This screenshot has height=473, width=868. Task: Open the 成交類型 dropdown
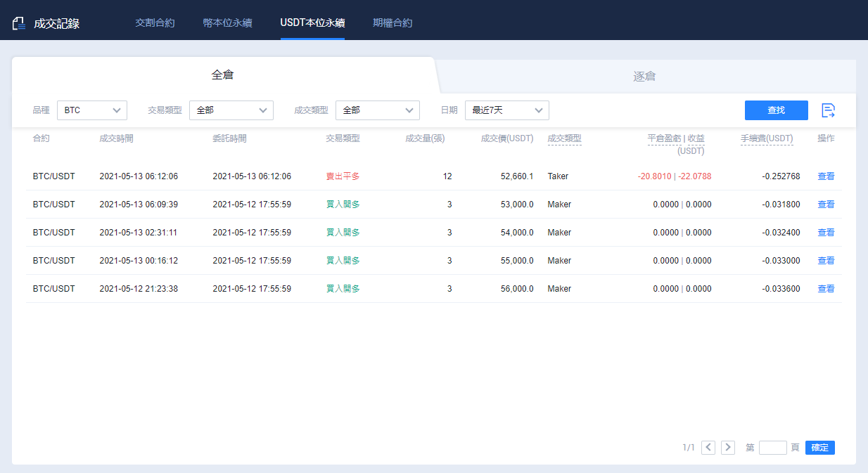(378, 110)
